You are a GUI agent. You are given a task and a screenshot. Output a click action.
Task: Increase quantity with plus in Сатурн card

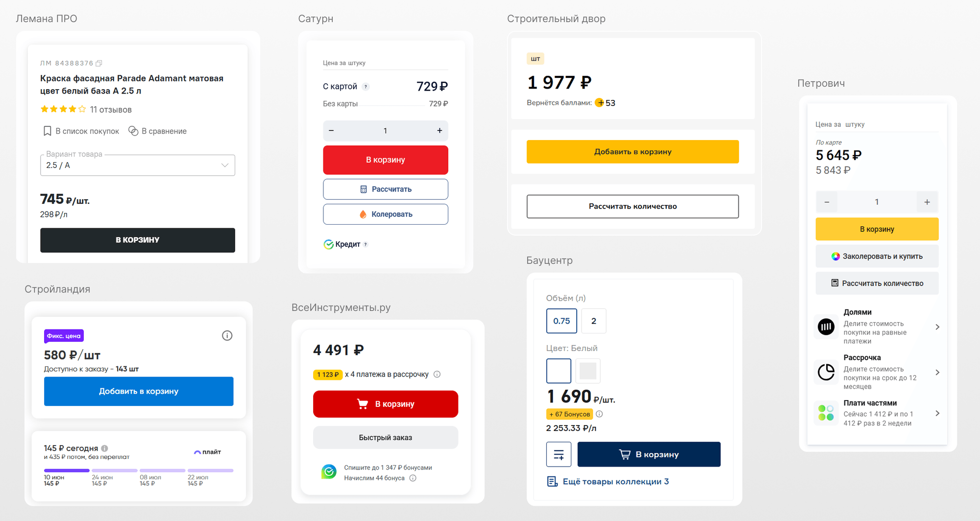click(x=440, y=131)
